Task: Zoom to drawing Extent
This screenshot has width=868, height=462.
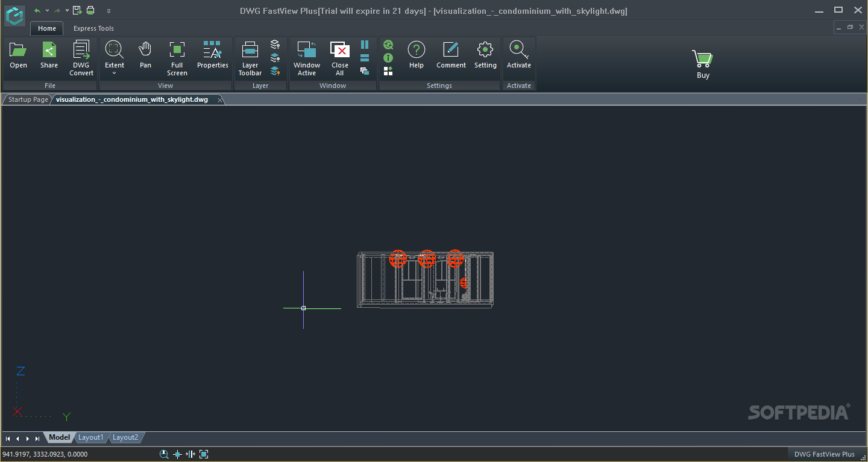Action: (115, 55)
